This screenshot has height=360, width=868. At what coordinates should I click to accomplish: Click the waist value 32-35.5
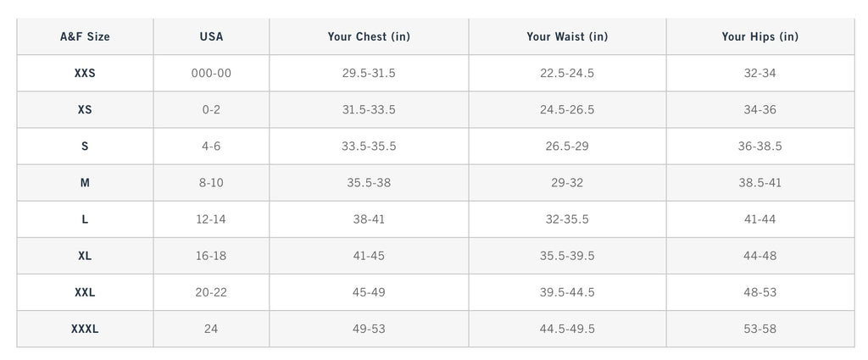tap(567, 219)
